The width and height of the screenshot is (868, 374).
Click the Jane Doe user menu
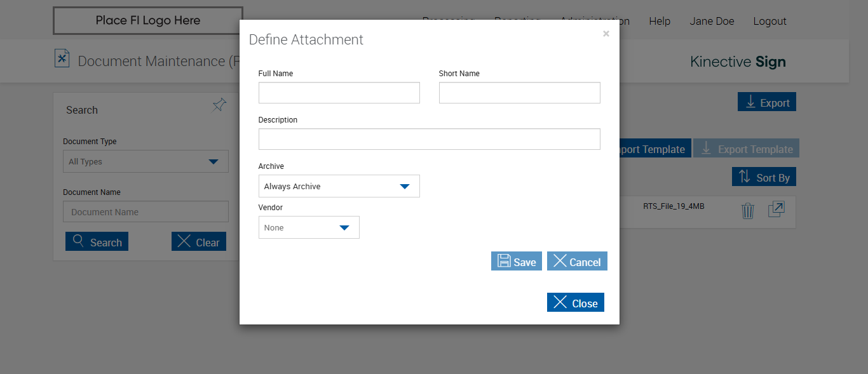pos(712,21)
